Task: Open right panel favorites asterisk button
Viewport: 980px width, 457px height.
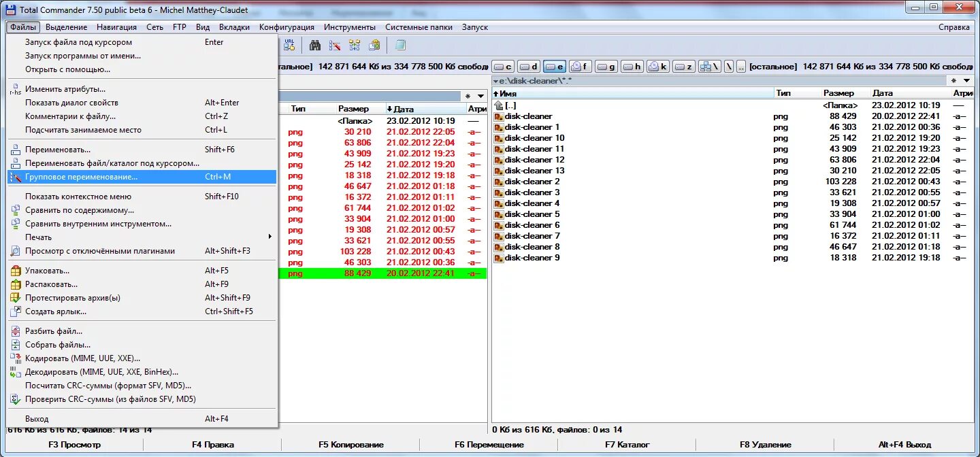Action: [953, 81]
